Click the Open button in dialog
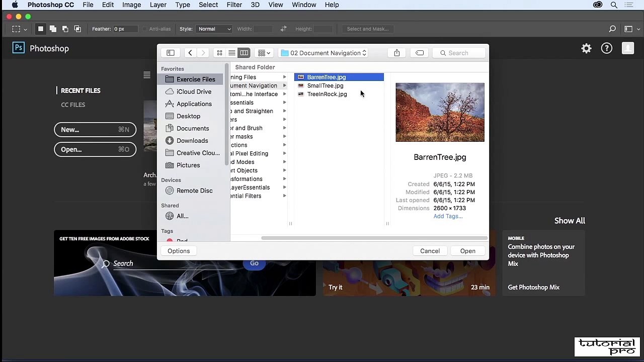Viewport: 644px width, 362px height. (x=467, y=251)
